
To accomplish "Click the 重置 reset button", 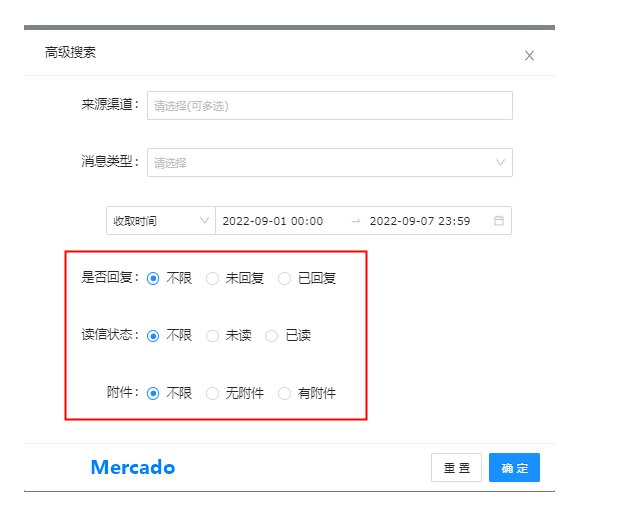I will [456, 468].
